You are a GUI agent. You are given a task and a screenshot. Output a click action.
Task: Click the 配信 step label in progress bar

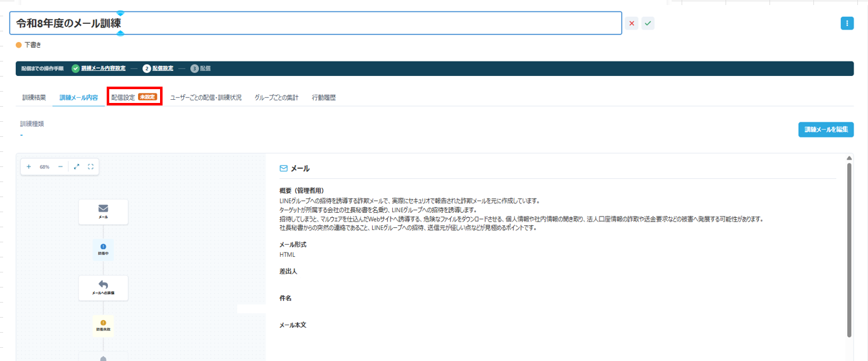[x=205, y=68]
